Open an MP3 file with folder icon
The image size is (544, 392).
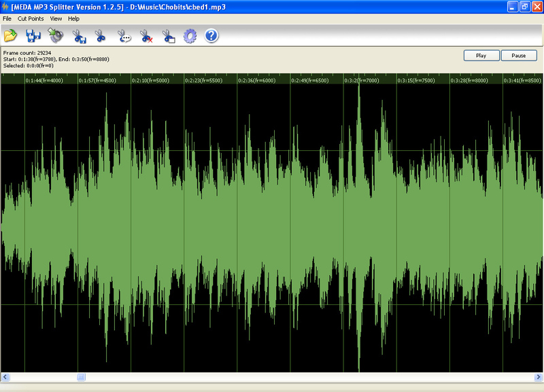click(10, 35)
